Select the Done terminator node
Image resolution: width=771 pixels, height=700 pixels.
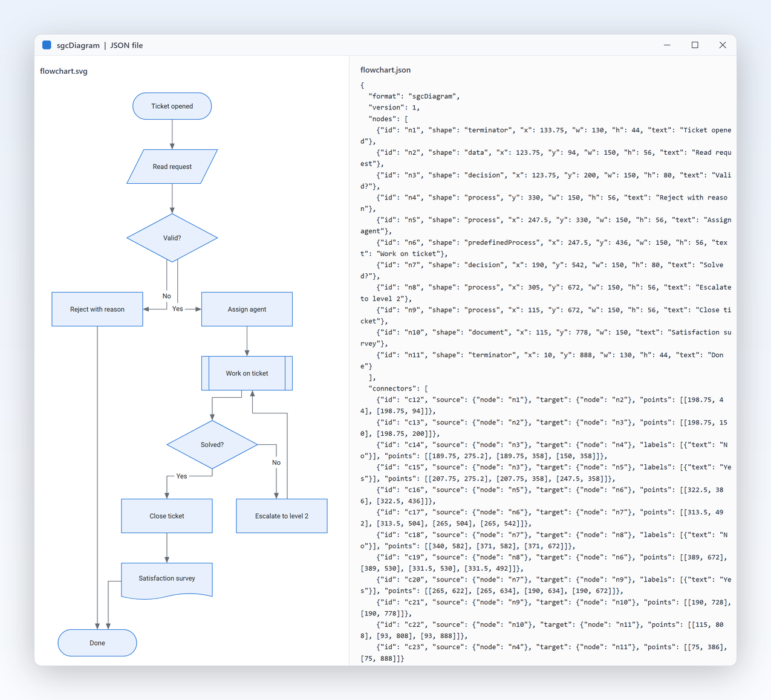point(97,643)
